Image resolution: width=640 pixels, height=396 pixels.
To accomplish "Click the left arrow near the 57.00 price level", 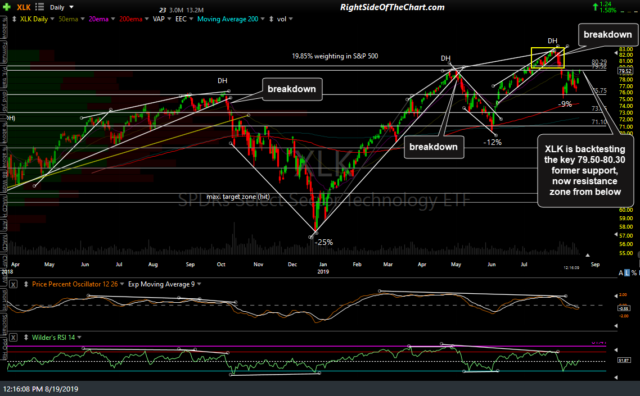I will click(616, 235).
